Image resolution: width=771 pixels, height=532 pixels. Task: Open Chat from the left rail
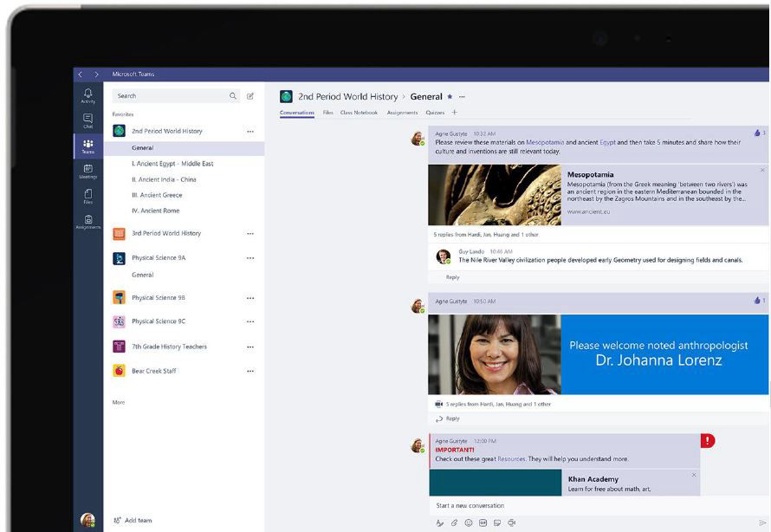87,120
